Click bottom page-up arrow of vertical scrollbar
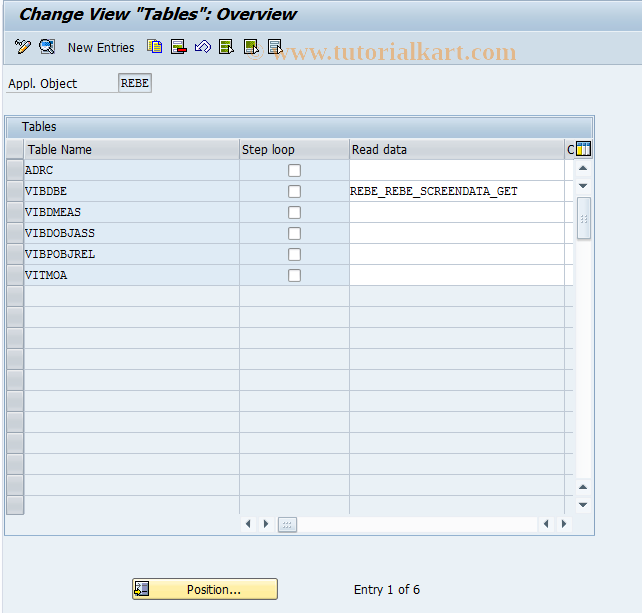The width and height of the screenshot is (642, 613). coord(583,487)
